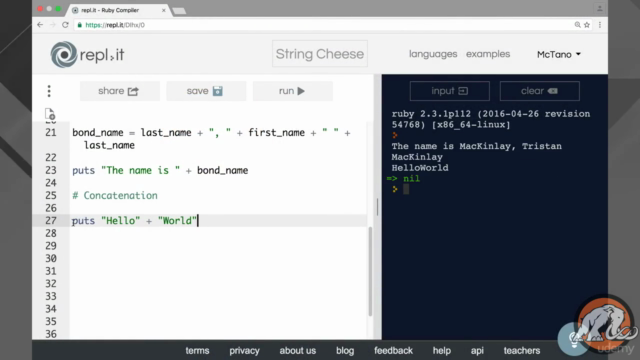
Task: Click the '# Concatenation' comment
Action: tap(115, 196)
